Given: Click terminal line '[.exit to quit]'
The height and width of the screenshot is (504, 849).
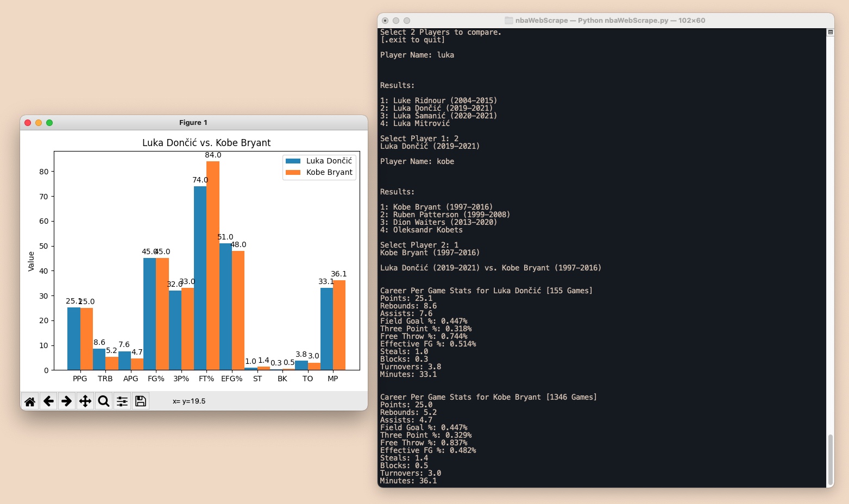Looking at the screenshot, I should pyautogui.click(x=413, y=40).
